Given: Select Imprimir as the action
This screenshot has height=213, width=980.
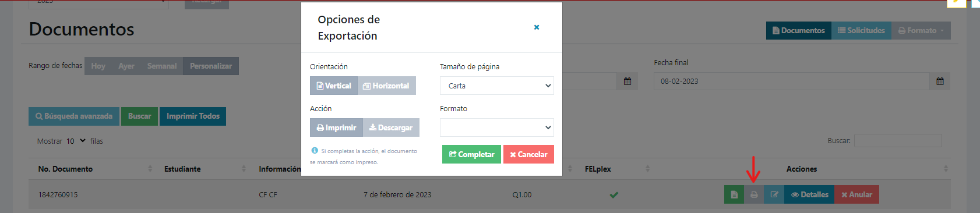Looking at the screenshot, I should [x=336, y=127].
